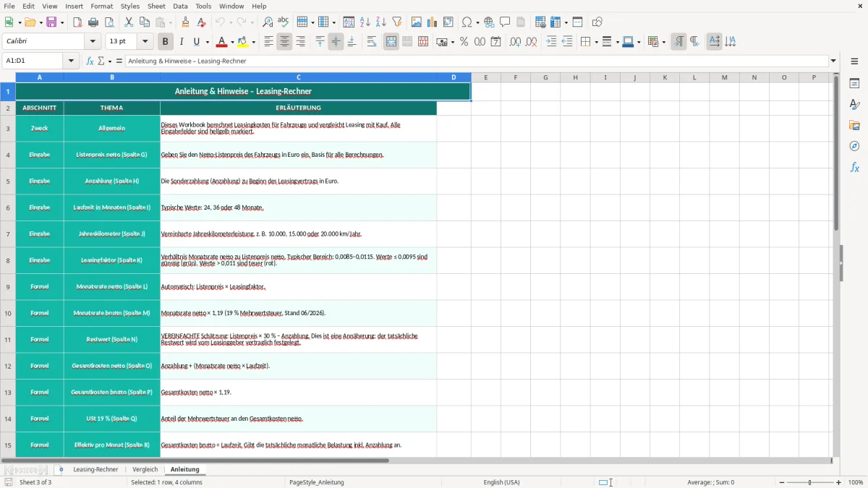Switch to Vergleich sheet tab
The height and width of the screenshot is (488, 868).
(145, 469)
